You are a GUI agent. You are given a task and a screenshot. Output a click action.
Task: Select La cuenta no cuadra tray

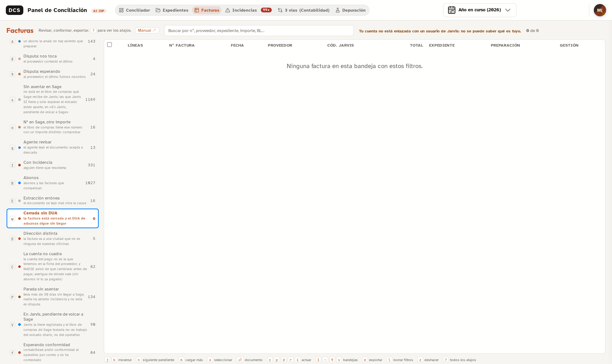[x=52, y=266]
